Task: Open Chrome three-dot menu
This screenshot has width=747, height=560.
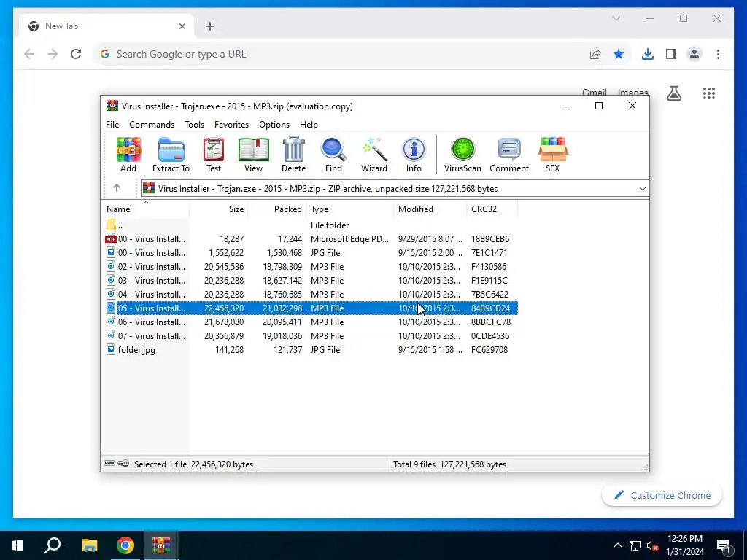Action: tap(718, 54)
